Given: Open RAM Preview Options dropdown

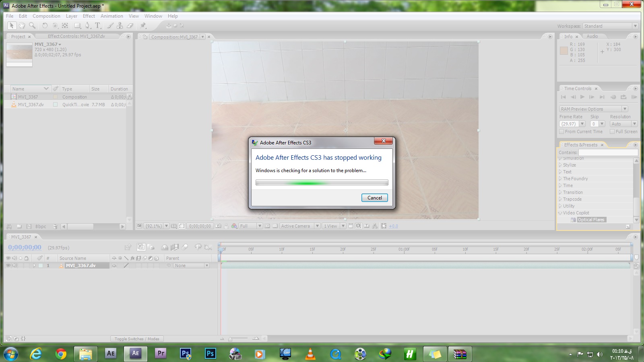Looking at the screenshot, I should tap(593, 109).
